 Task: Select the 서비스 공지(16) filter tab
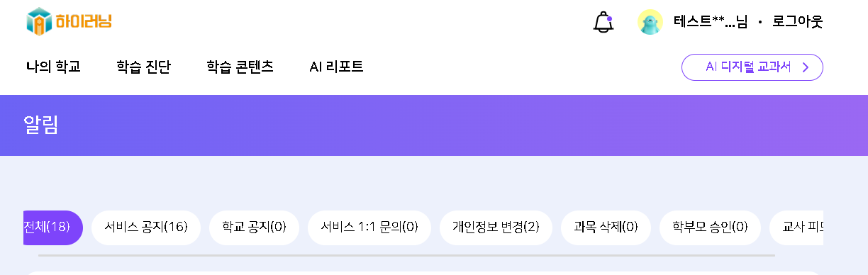pos(146,228)
